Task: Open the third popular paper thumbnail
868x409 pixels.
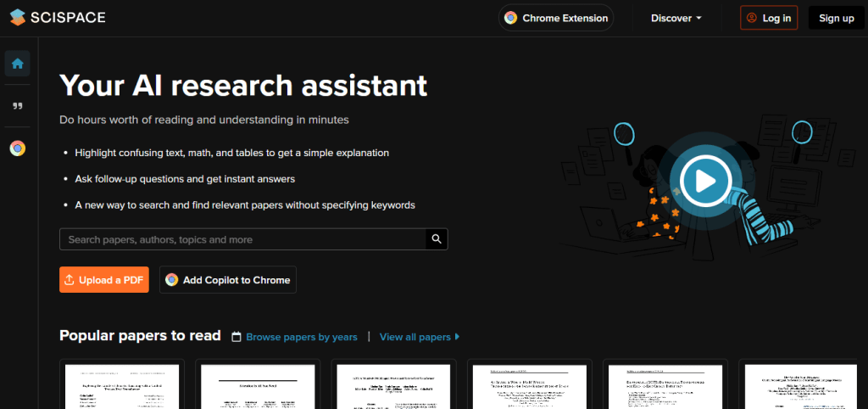Action: click(393, 384)
